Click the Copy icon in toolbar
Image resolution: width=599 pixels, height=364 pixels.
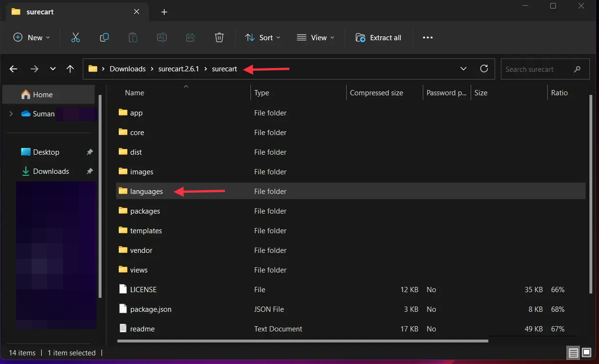click(x=104, y=37)
